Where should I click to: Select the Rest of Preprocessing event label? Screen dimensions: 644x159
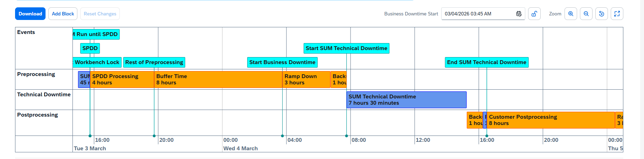154,62
